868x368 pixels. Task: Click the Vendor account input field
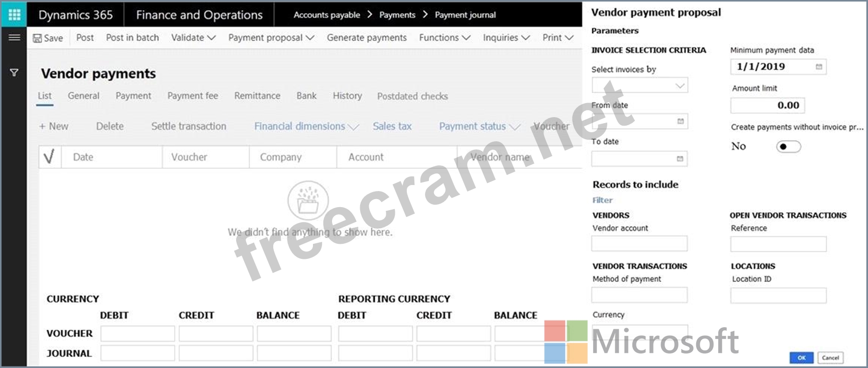point(639,244)
